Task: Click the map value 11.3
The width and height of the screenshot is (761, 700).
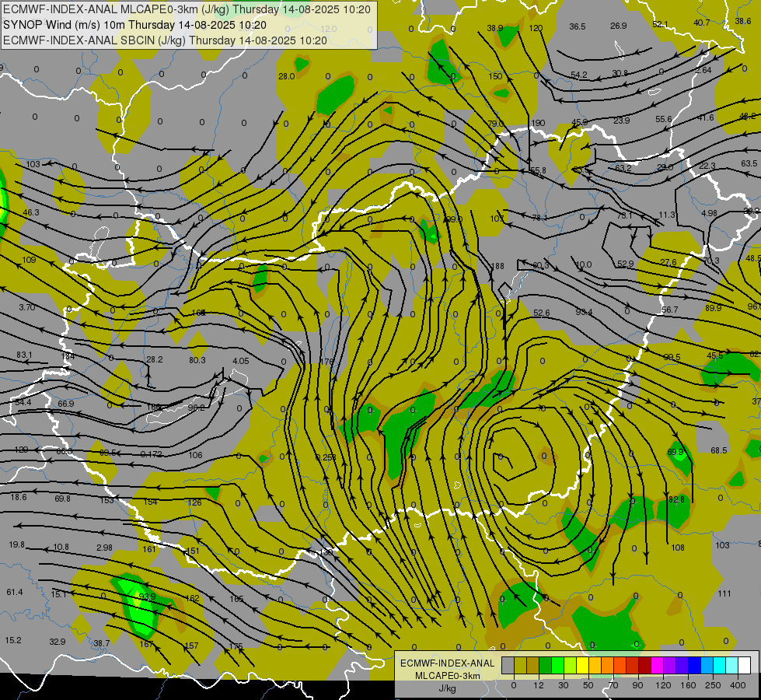Action: (667, 215)
